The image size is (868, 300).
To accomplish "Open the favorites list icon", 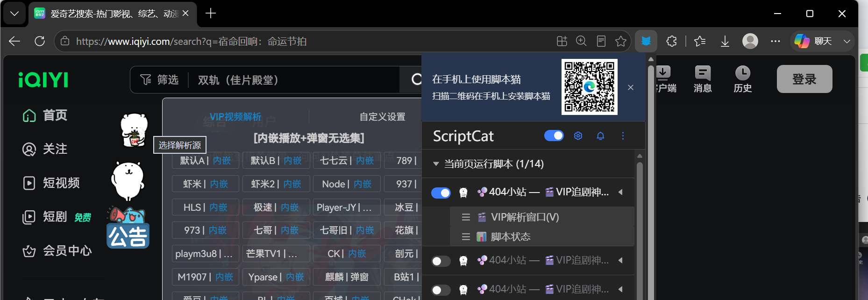I will click(x=700, y=41).
